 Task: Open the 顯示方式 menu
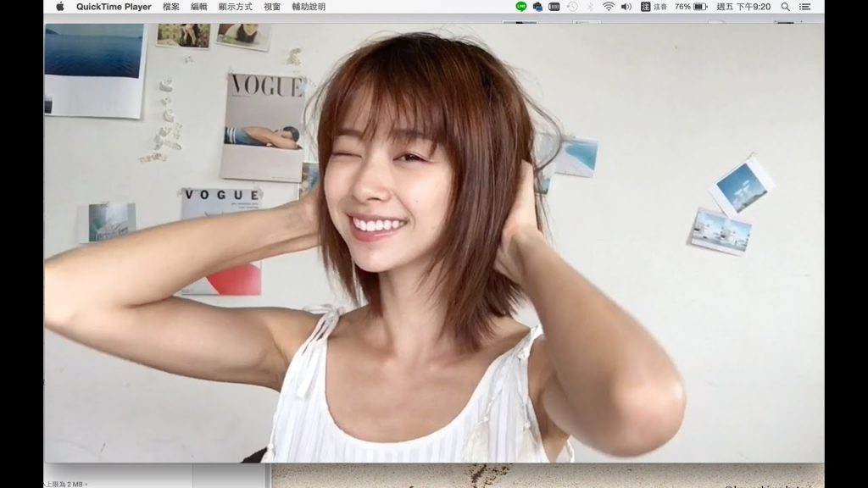235,7
